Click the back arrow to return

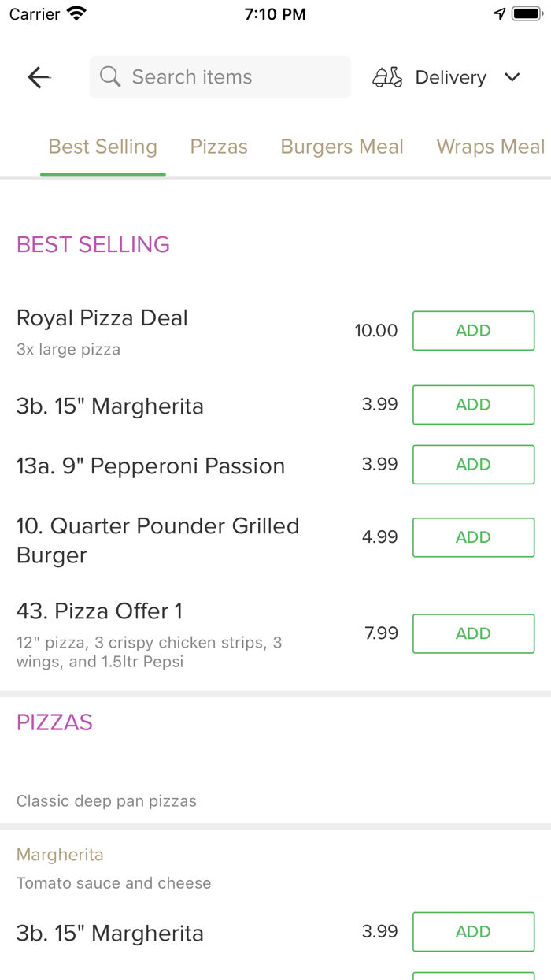click(x=38, y=76)
